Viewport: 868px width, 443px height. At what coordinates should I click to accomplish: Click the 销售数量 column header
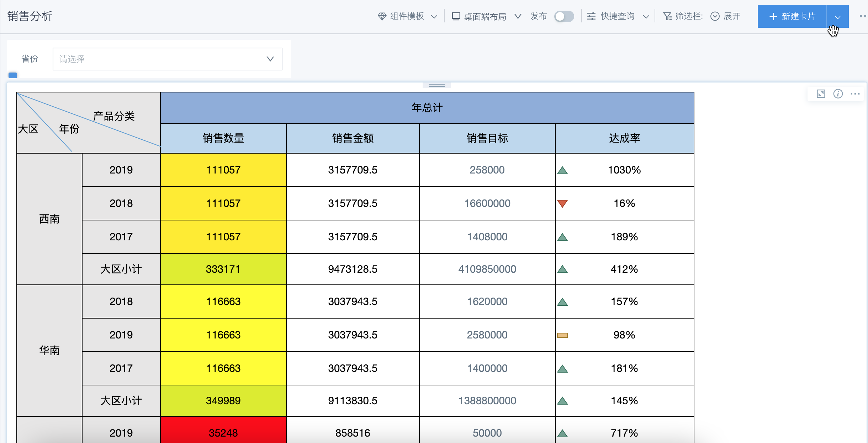(x=223, y=138)
